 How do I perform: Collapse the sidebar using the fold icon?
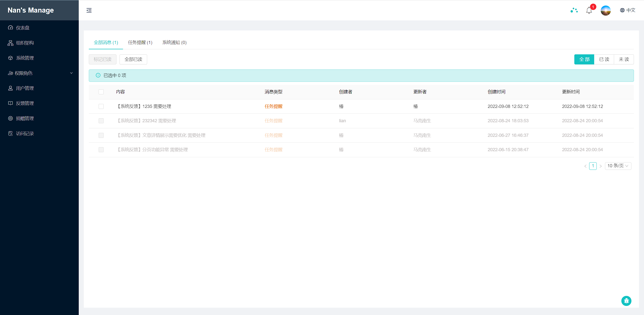tap(89, 10)
